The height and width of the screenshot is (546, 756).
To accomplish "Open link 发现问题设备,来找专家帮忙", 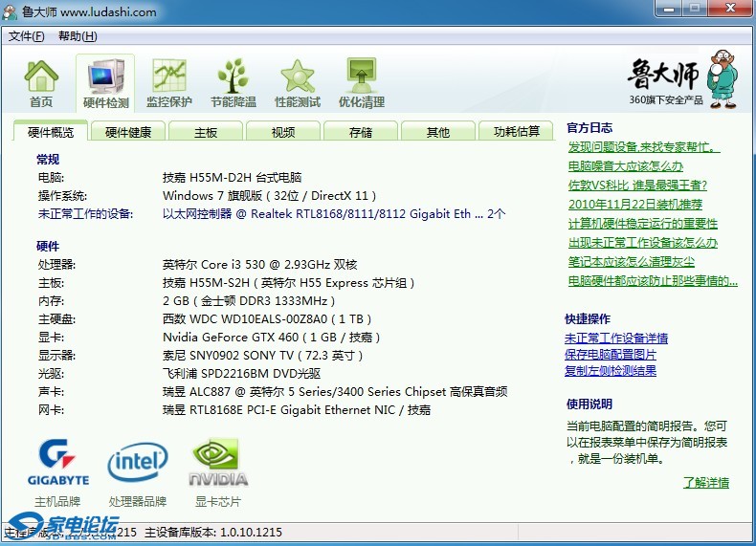I will [644, 147].
